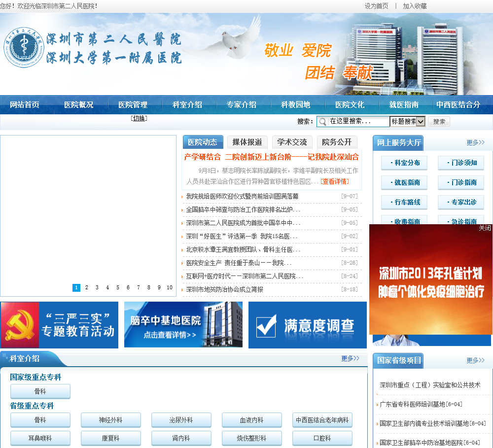Click 更多 in 国家省级项目 panel
Screen dimensions: 493x448
click(475, 360)
